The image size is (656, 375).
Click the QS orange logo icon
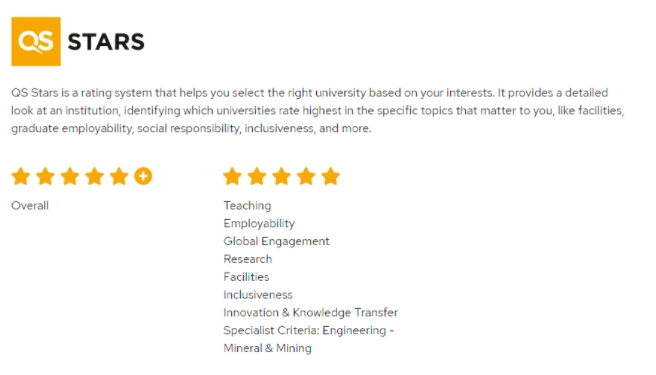(36, 41)
